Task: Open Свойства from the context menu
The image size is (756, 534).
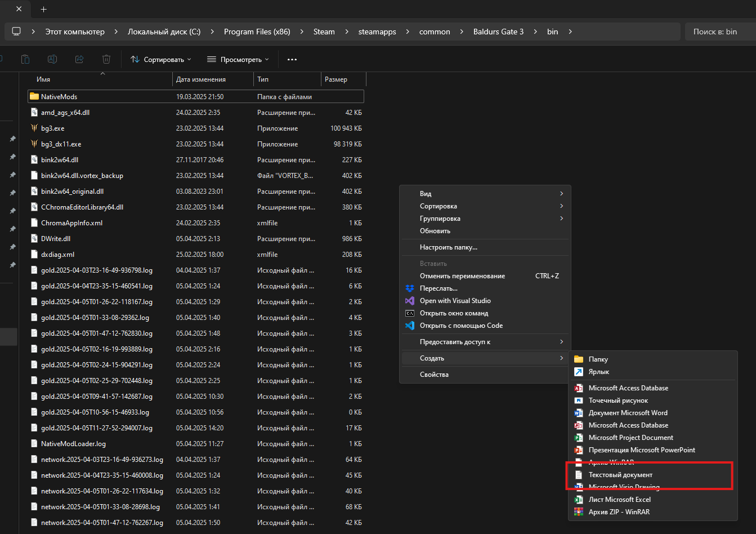Action: coord(485,375)
